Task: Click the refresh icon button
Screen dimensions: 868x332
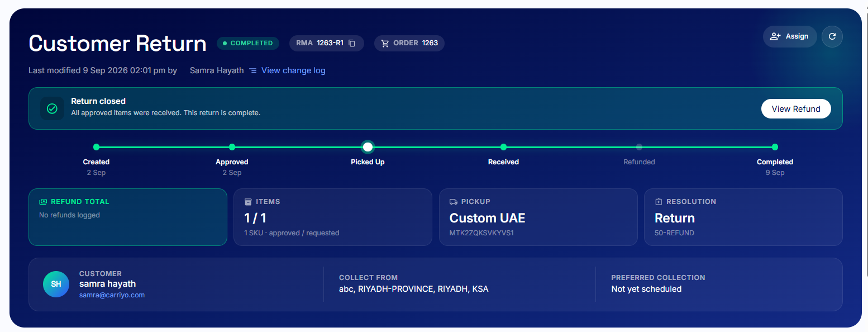Action: point(832,36)
